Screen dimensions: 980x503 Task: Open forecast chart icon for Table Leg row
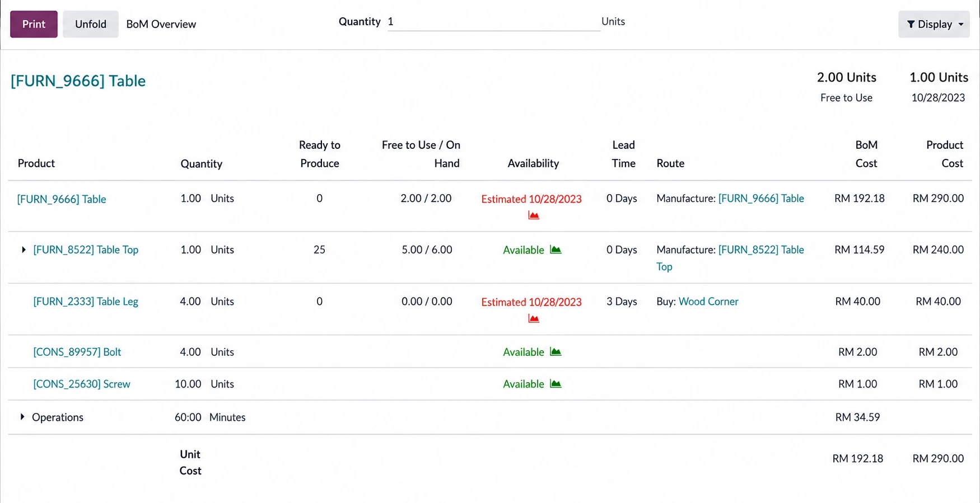click(534, 318)
